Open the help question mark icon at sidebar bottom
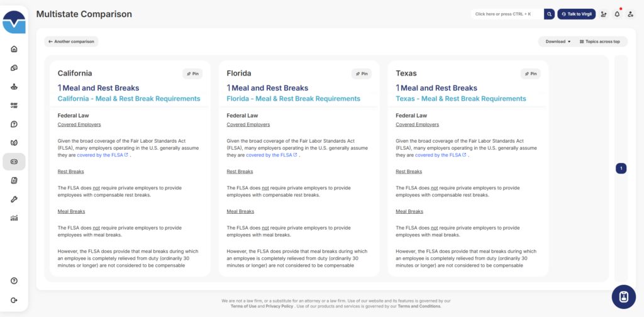 pyautogui.click(x=14, y=281)
